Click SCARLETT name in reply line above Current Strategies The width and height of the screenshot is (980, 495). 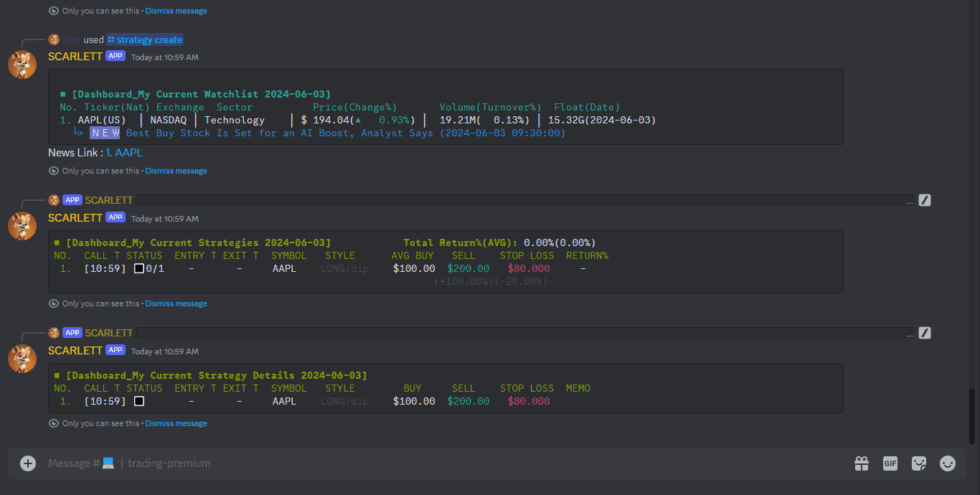coord(109,200)
